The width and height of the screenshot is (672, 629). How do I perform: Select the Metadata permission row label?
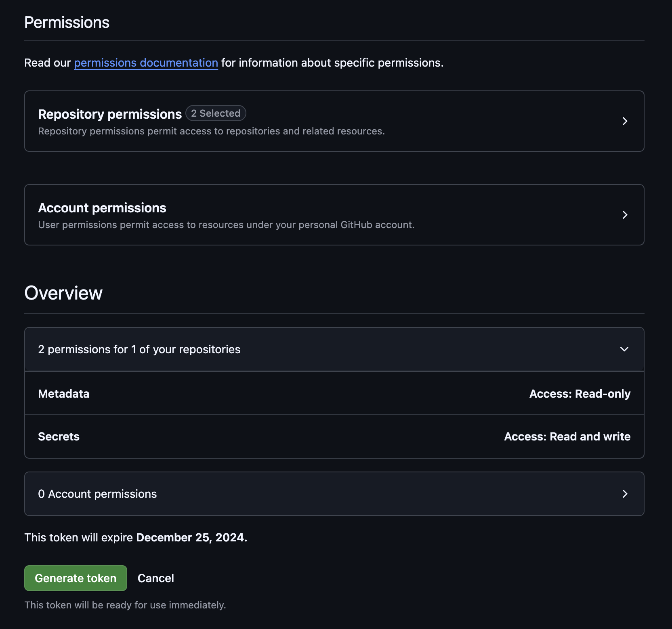(x=64, y=394)
